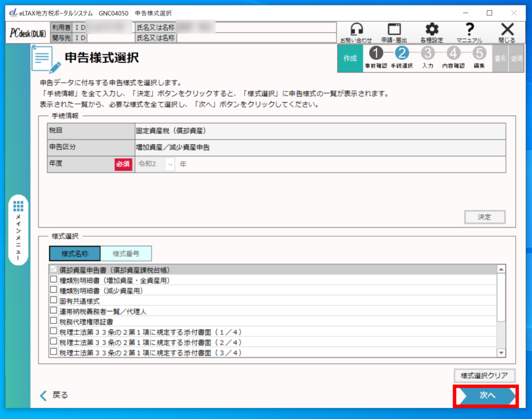
Task: Click step 3 入力 circle
Action: tap(428, 53)
